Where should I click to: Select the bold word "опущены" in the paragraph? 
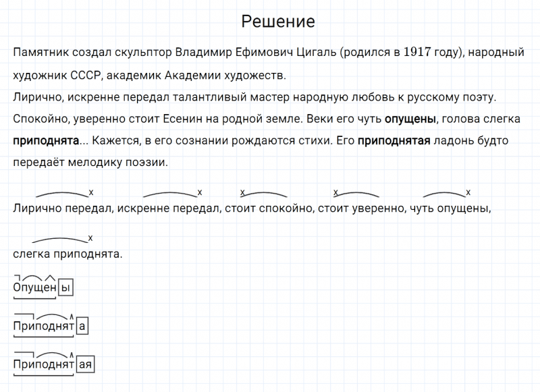tap(410, 119)
